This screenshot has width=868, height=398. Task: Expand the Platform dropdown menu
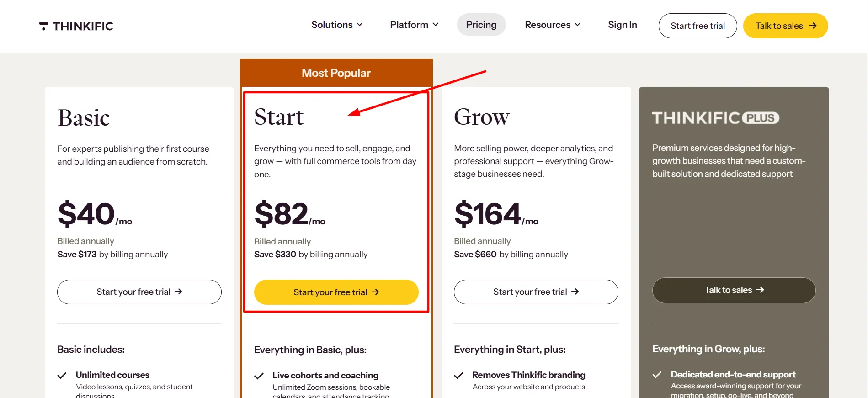[414, 25]
